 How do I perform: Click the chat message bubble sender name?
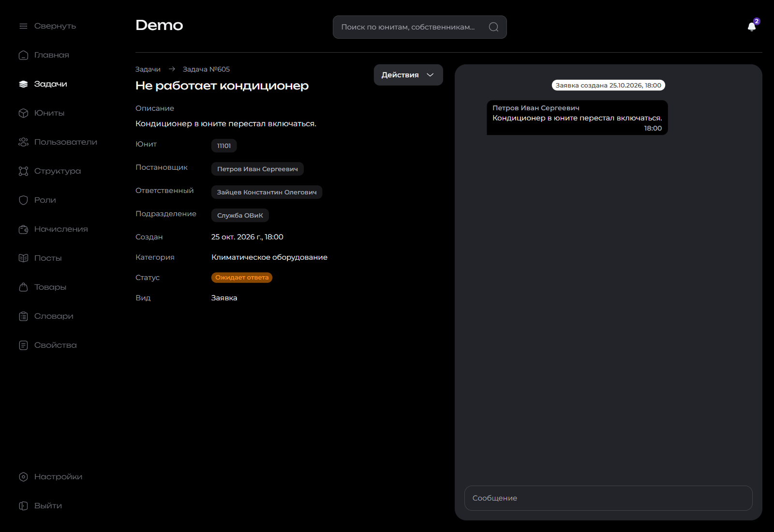pyautogui.click(x=536, y=108)
